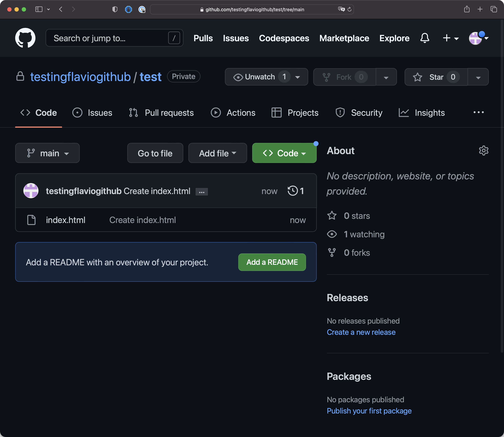Viewport: 504px width, 437px height.
Task: Toggle Unwatch for this repository
Action: (260, 77)
